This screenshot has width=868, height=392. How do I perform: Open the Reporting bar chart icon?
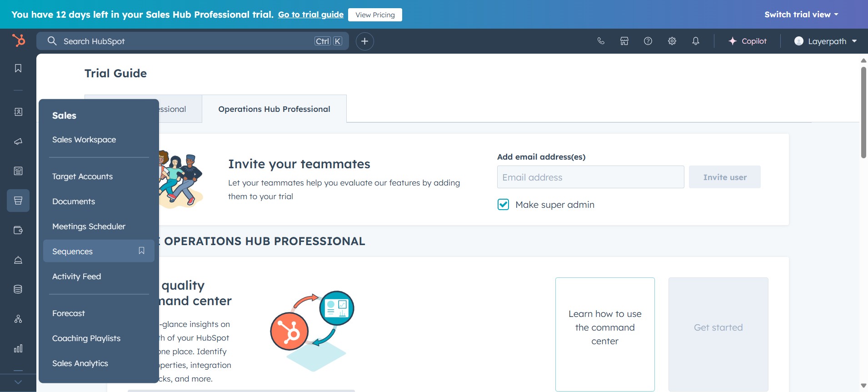pos(18,348)
